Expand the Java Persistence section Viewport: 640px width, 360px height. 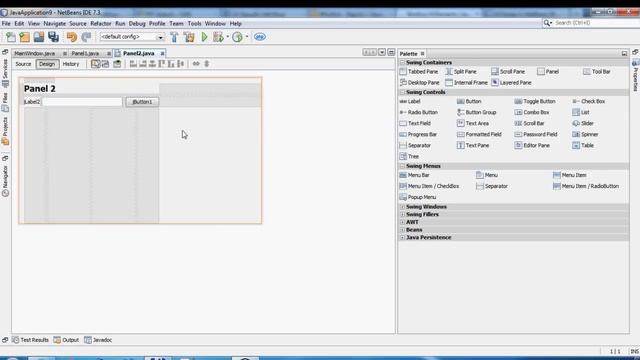[x=402, y=238]
